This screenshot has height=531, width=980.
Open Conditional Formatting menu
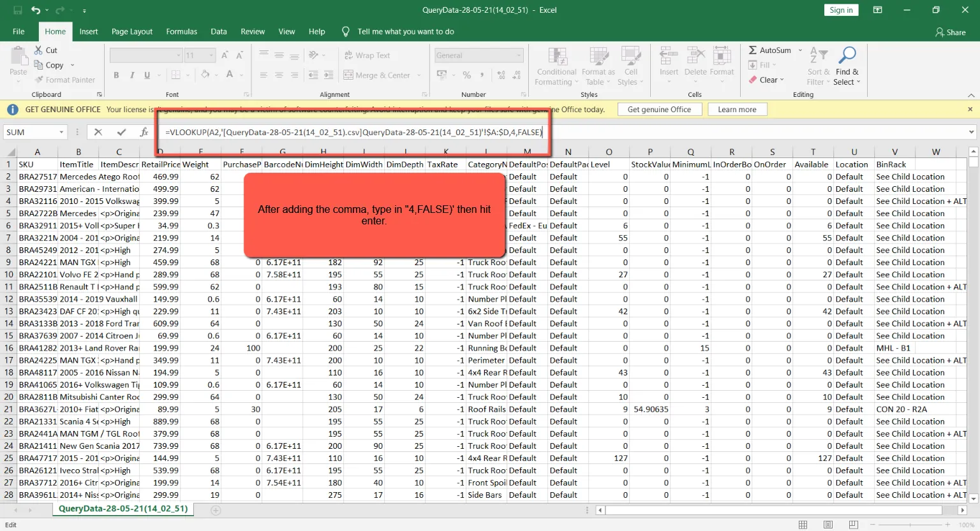[x=556, y=66]
